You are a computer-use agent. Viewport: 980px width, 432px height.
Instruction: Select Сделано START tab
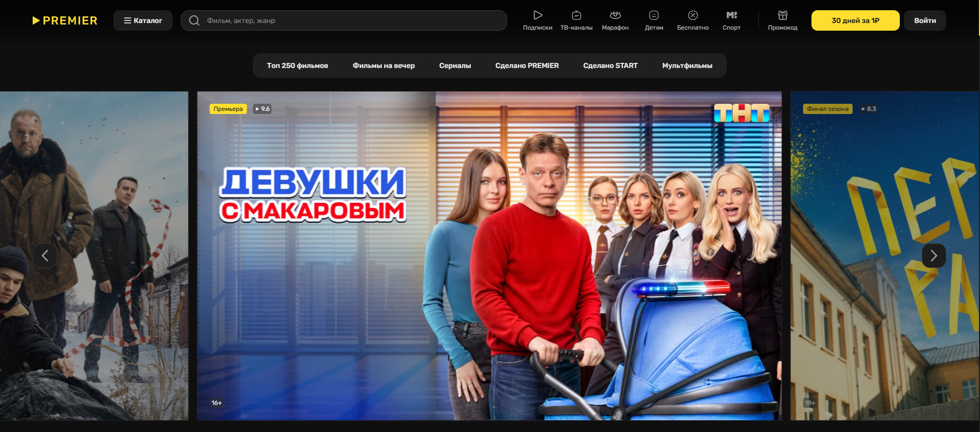pos(610,65)
